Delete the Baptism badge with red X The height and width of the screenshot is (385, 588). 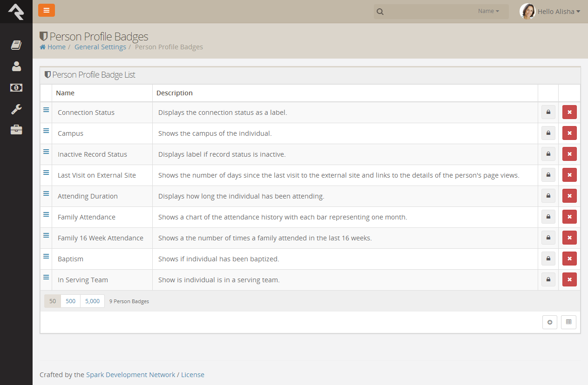point(569,259)
